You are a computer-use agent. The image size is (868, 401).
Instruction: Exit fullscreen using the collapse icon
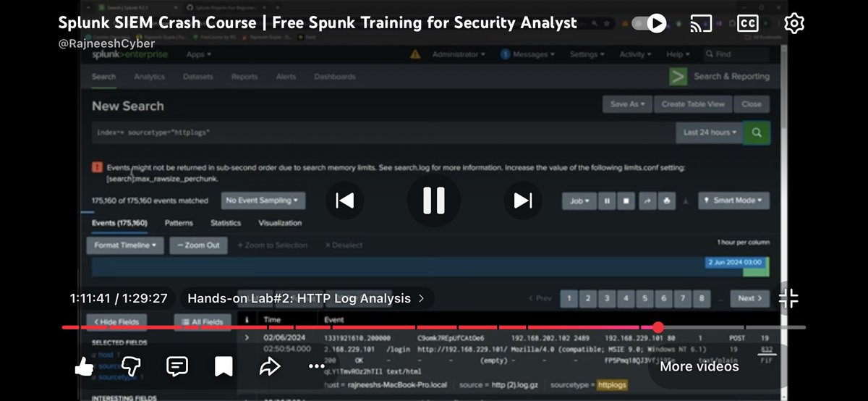pos(788,297)
